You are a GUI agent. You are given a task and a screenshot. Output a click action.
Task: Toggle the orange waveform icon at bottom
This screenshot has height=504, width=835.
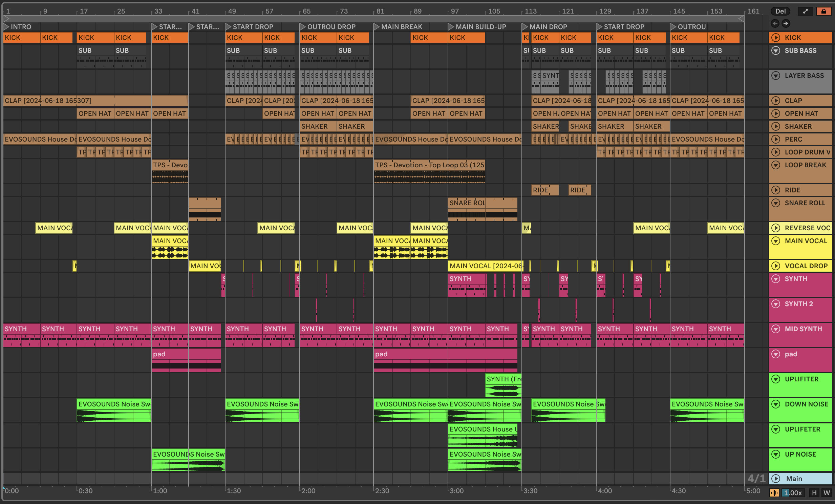[x=774, y=493]
